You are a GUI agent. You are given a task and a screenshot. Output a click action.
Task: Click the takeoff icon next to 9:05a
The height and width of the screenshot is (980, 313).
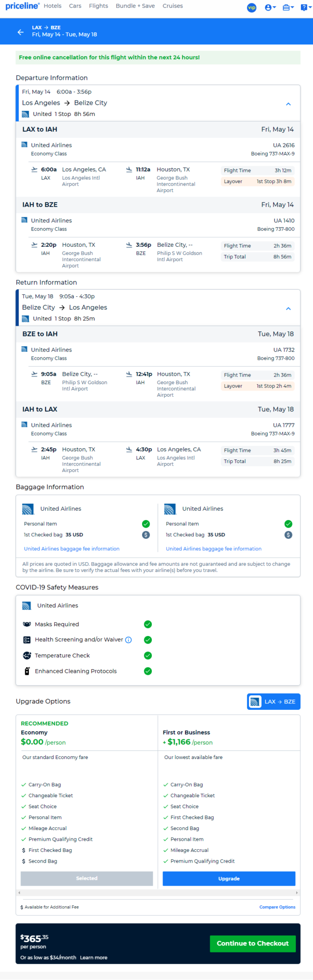pyautogui.click(x=34, y=374)
